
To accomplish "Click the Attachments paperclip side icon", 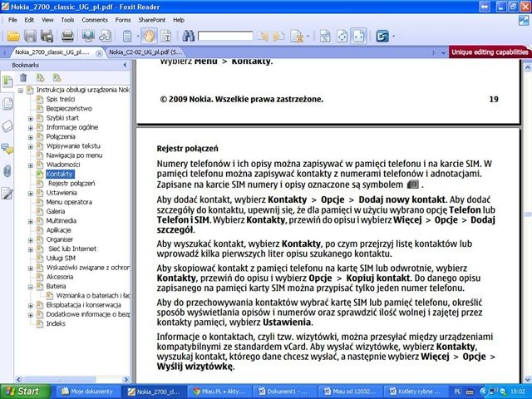I will coord(7,171).
